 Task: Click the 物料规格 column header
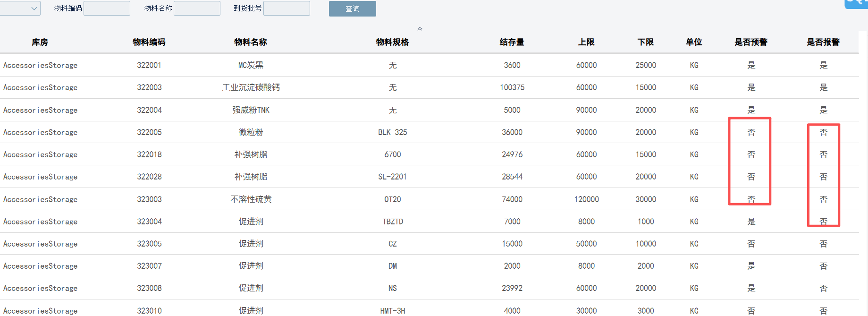pyautogui.click(x=392, y=42)
